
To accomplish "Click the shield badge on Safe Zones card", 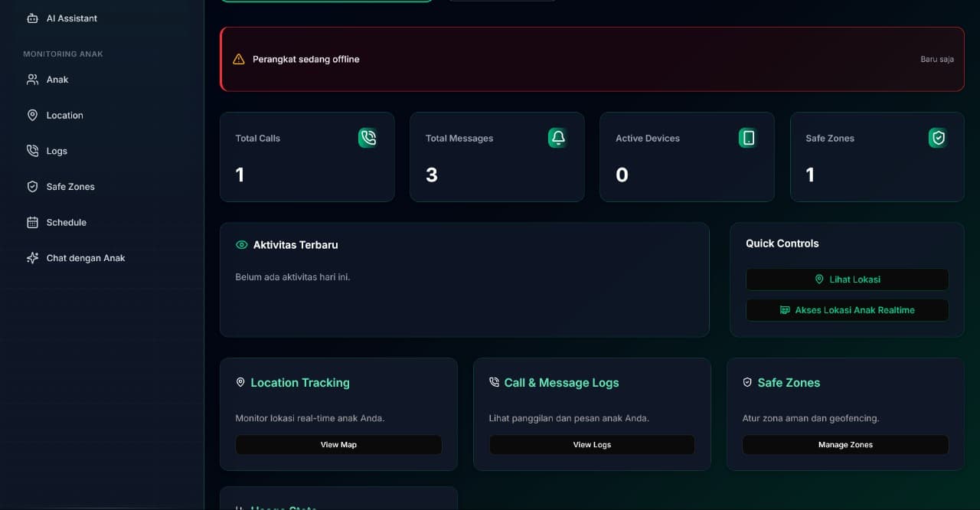I will tap(937, 138).
